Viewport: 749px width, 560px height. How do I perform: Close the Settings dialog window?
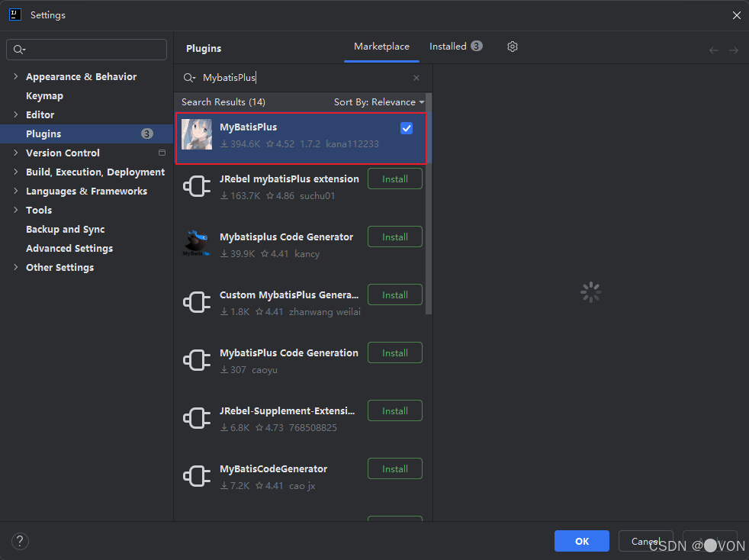(736, 15)
